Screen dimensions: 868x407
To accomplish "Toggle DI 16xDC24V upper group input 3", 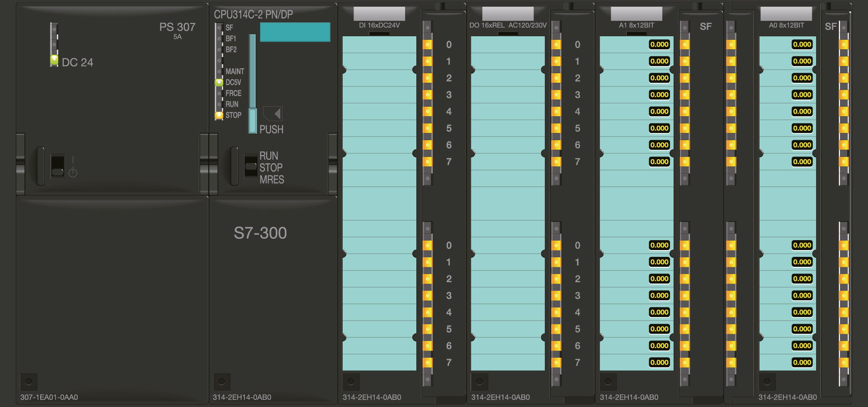I will pos(428,95).
